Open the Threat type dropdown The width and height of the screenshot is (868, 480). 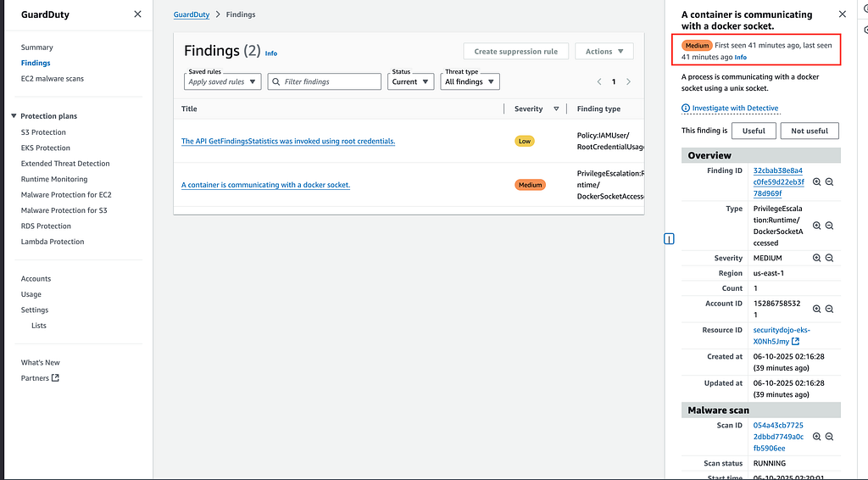(x=470, y=82)
